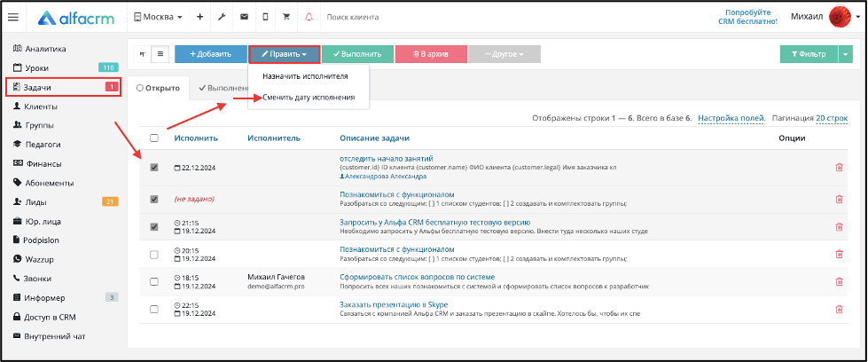Check the 18:15 Михаил Гачегов row checkbox
Image resolution: width=868 pixels, height=362 pixels.
(x=154, y=281)
